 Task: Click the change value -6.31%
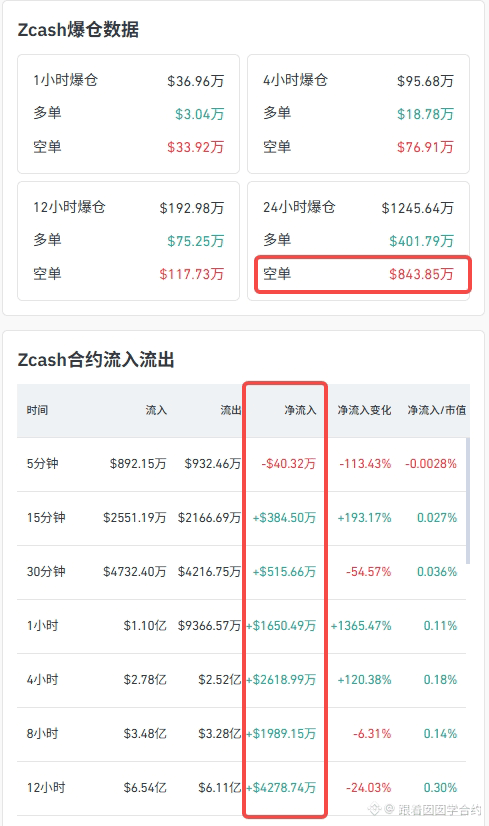pyautogui.click(x=372, y=734)
